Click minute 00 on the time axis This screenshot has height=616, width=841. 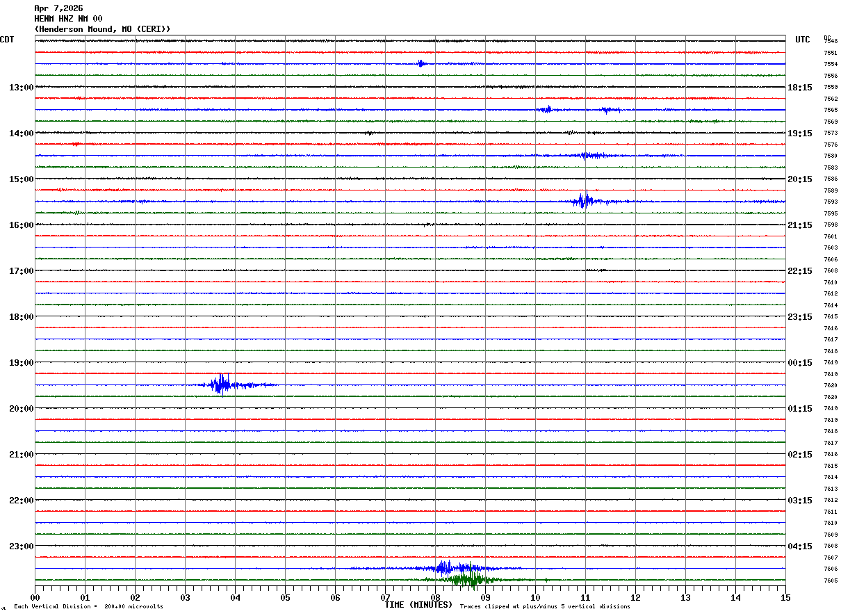tap(35, 597)
